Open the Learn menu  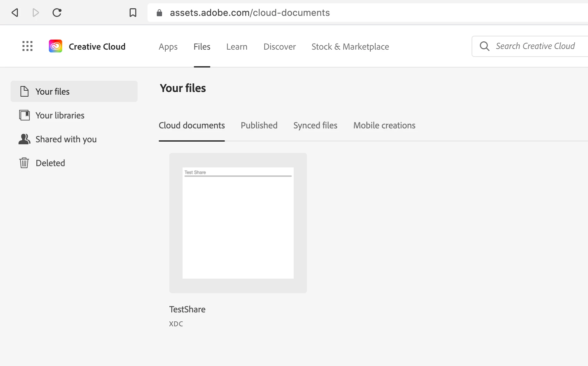click(x=237, y=47)
